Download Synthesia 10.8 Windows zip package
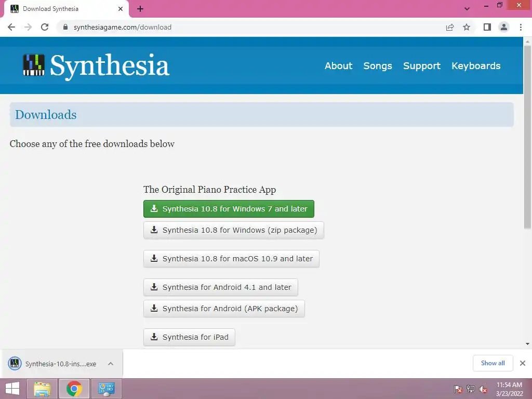 click(234, 230)
